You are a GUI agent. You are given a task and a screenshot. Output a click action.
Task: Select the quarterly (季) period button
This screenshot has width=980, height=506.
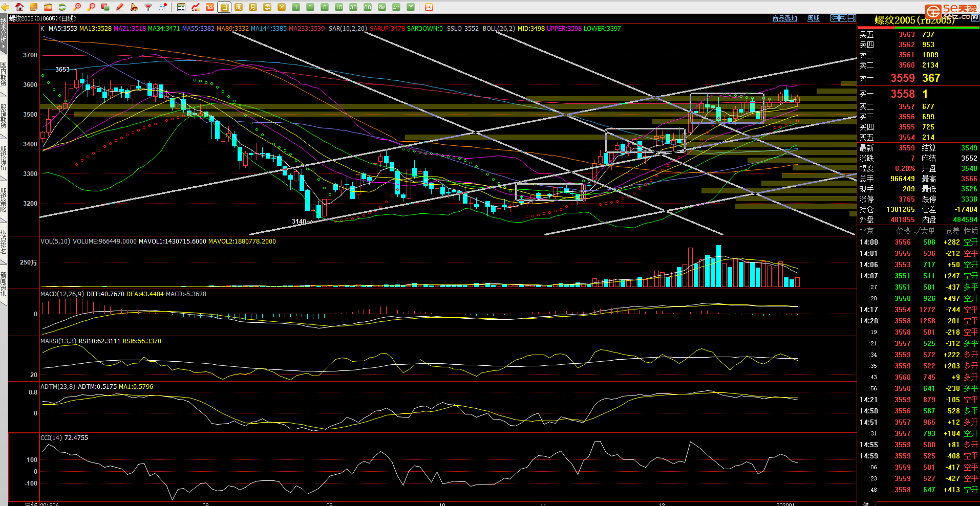click(267, 7)
